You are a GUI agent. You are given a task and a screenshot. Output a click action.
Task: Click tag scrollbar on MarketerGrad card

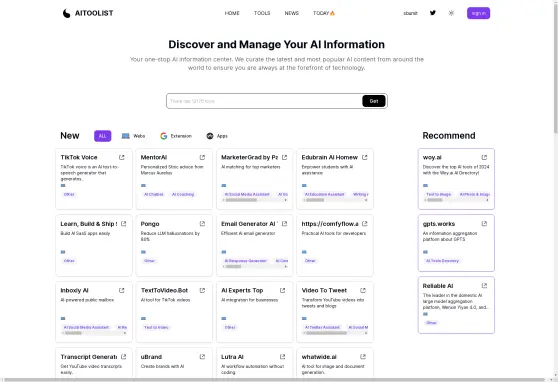254,200
